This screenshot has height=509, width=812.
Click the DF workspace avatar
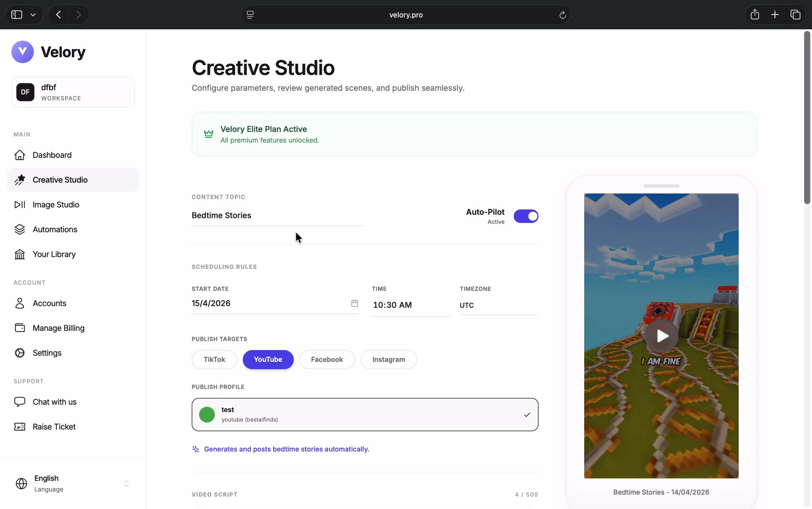pos(25,92)
